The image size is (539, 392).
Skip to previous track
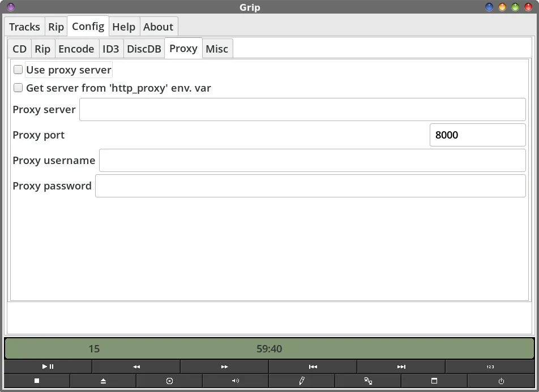tap(313, 367)
